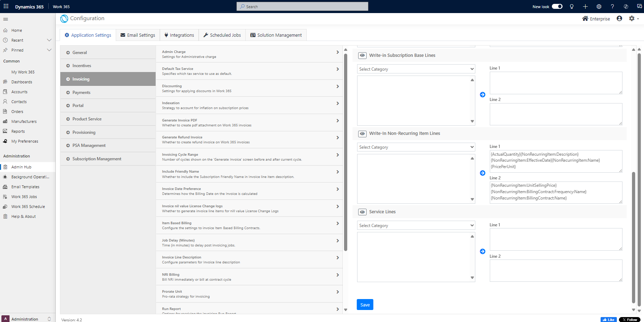Toggle the New look switch

(557, 6)
